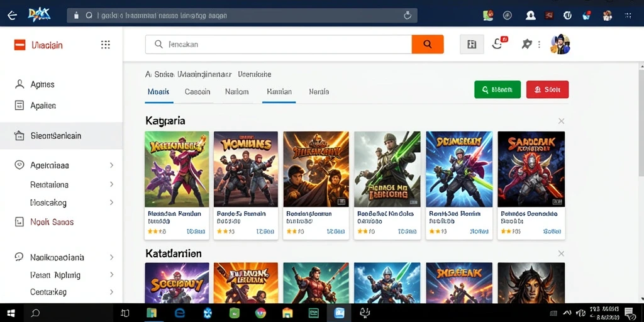Image resolution: width=644 pixels, height=322 pixels.
Task: Open the soldier with green laser game cover
Action: click(x=387, y=169)
